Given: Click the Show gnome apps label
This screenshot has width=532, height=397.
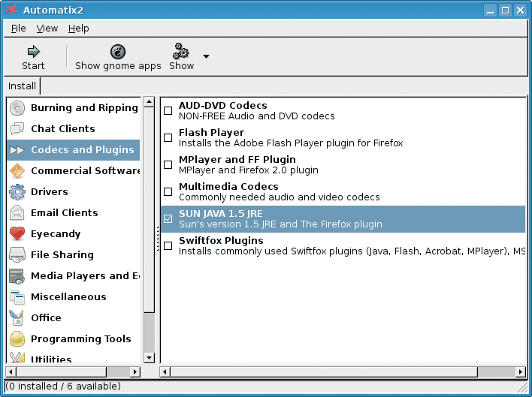Looking at the screenshot, I should pos(118,66).
